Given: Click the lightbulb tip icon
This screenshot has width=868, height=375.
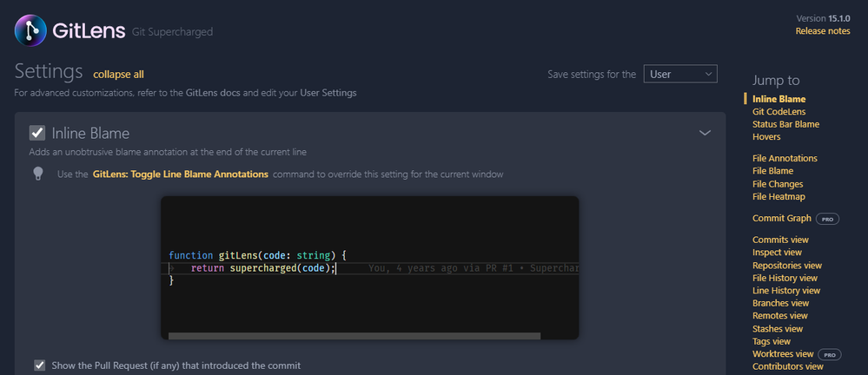Looking at the screenshot, I should coord(38,174).
